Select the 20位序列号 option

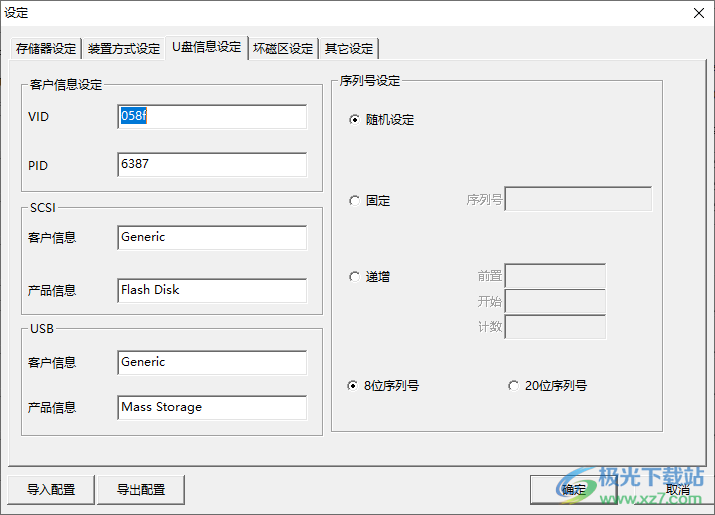tap(548, 386)
